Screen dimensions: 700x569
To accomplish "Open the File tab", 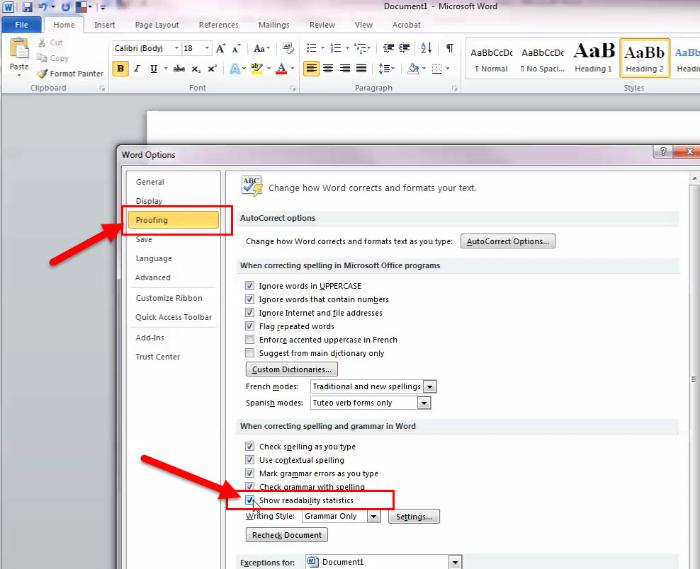I will pos(21,25).
